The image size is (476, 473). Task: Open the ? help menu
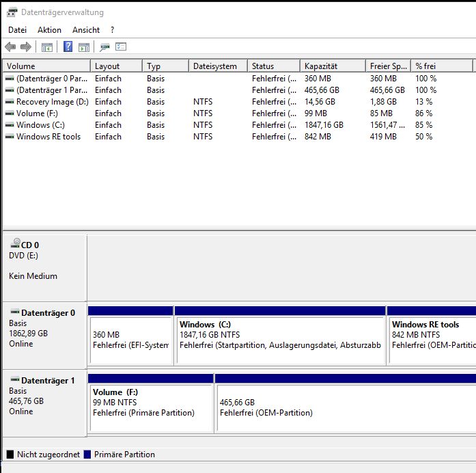click(112, 30)
